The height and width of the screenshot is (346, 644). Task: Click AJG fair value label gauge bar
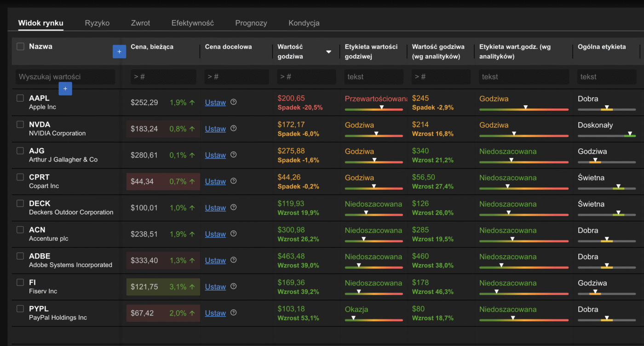pyautogui.click(x=374, y=162)
